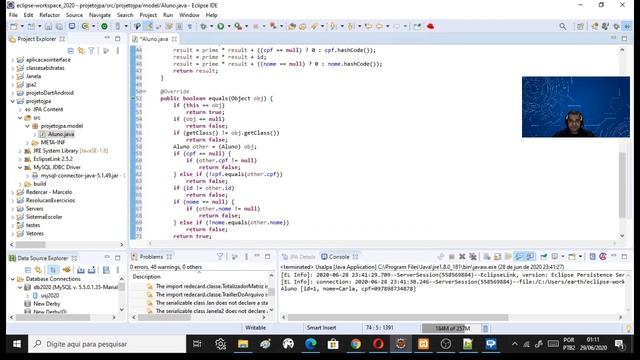640x360 pixels.
Task: Click the Windows Start button
Action: pos(17,344)
